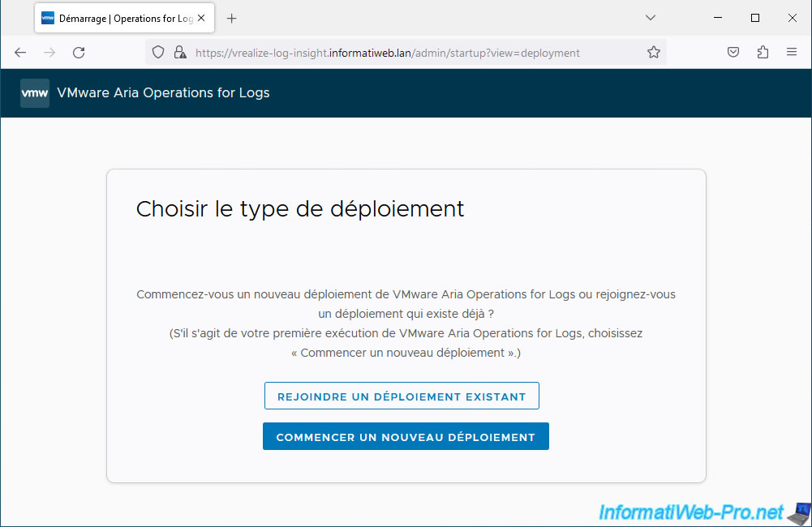Minimize the browser window
Image resolution: width=812 pixels, height=527 pixels.
[718, 18]
